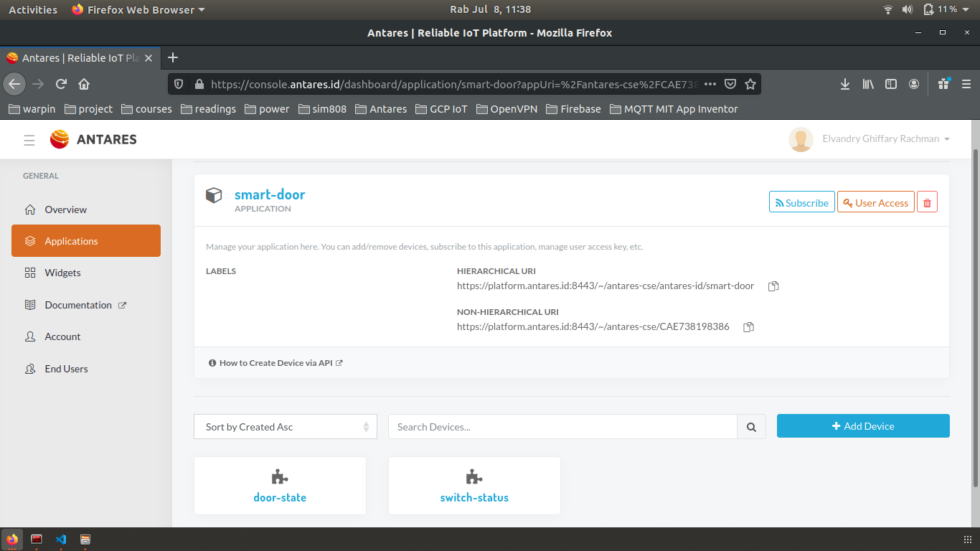Open Firefox downloads panel
Viewport: 980px width, 551px height.
(x=845, y=84)
